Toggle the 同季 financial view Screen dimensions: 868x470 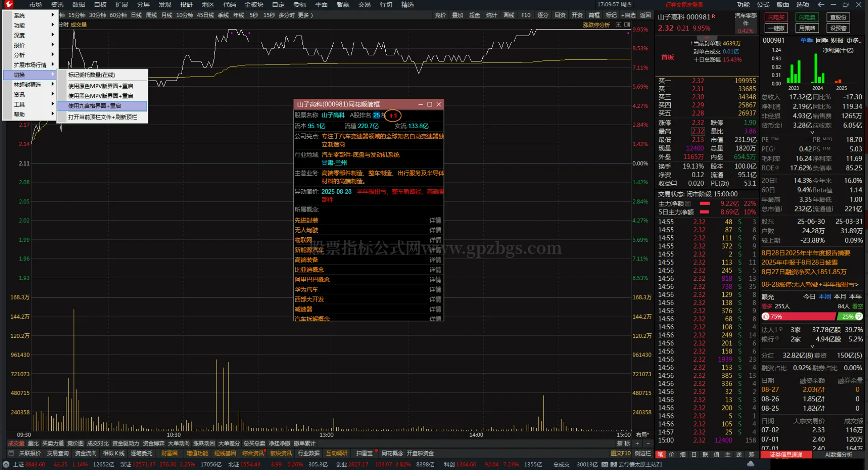(x=822, y=41)
